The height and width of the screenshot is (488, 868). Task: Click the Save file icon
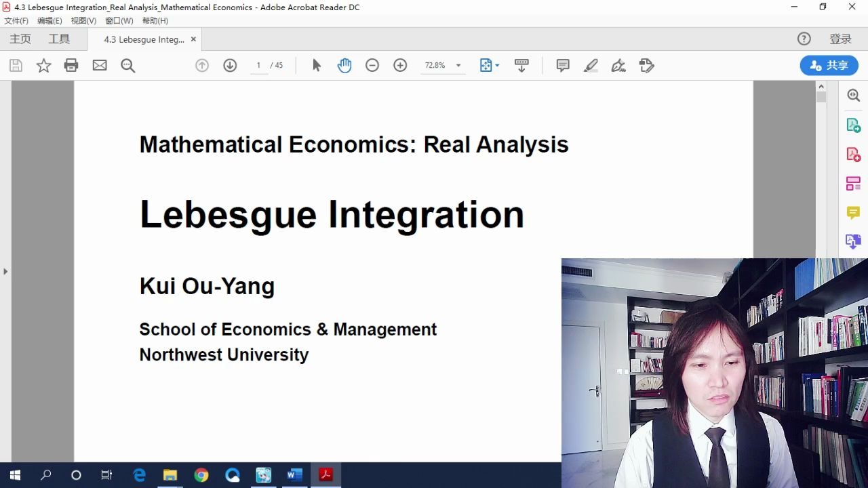(x=16, y=66)
